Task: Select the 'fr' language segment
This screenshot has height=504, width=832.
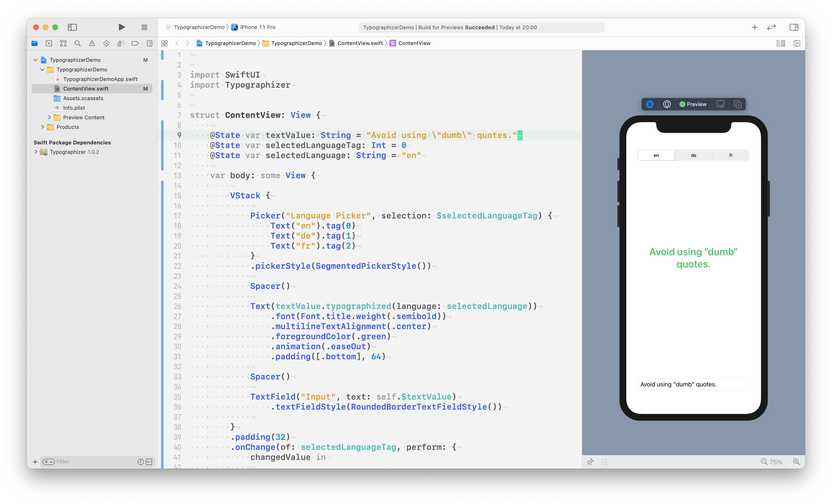Action: click(731, 155)
